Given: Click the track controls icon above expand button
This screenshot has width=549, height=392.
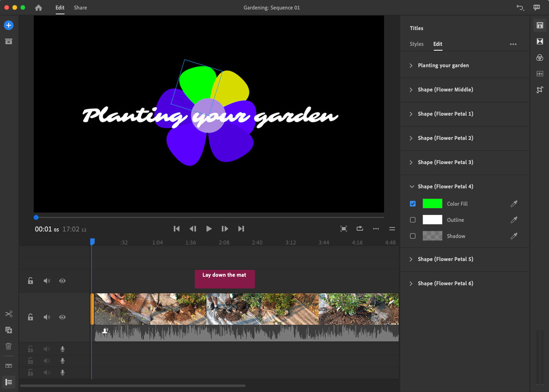Looking at the screenshot, I should (8, 366).
